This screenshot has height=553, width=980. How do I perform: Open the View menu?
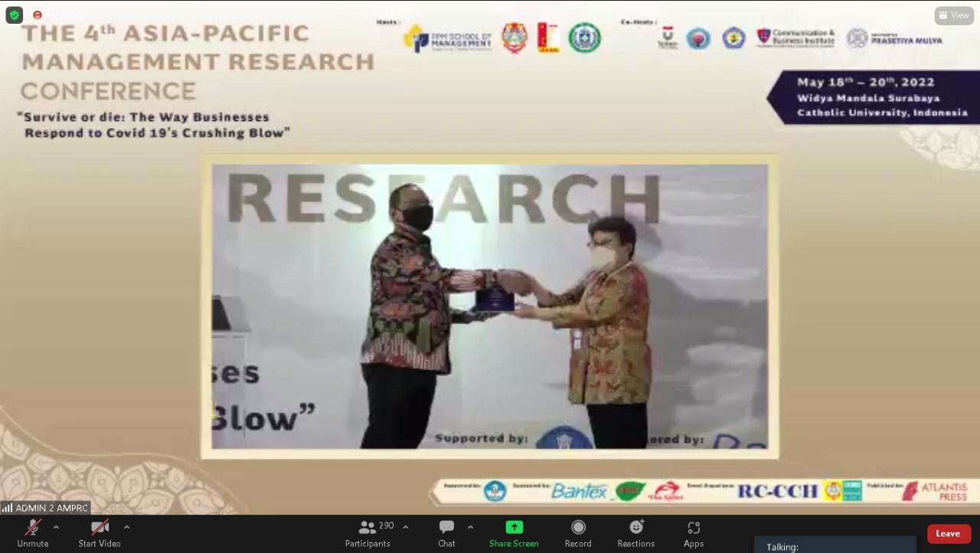point(954,15)
